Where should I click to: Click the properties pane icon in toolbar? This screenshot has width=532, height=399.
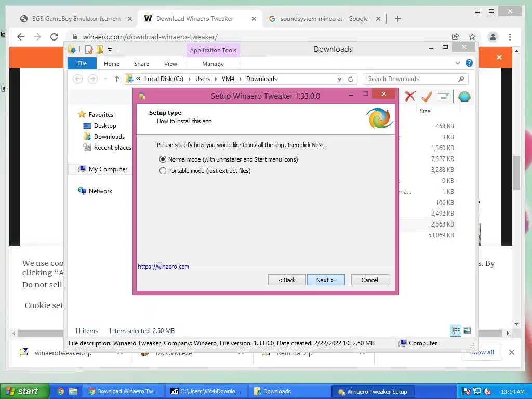click(444, 97)
